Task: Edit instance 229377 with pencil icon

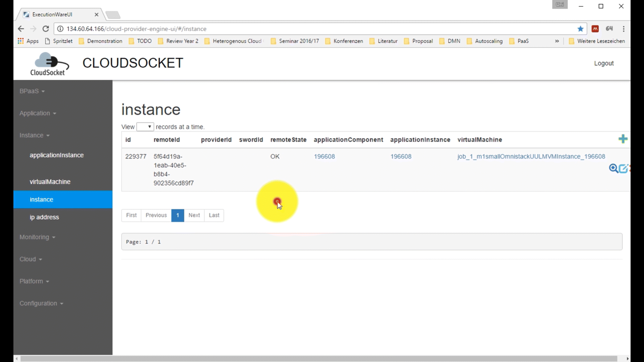Action: [623, 168]
